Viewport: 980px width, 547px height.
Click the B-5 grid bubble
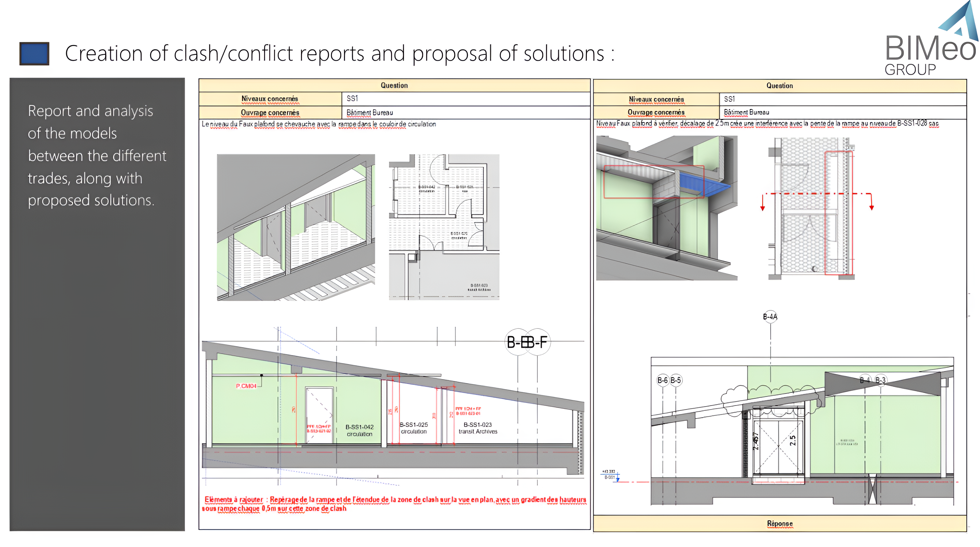pos(676,380)
